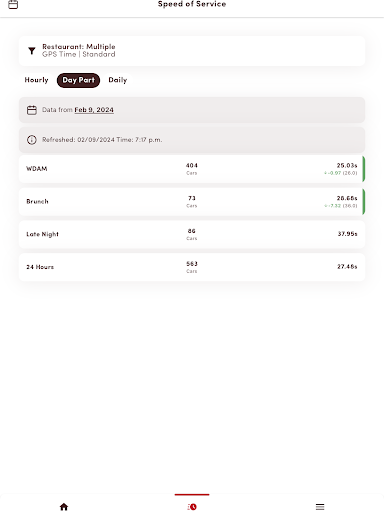
Task: Click the 25.03s time value for WDAM
Action: (x=347, y=165)
